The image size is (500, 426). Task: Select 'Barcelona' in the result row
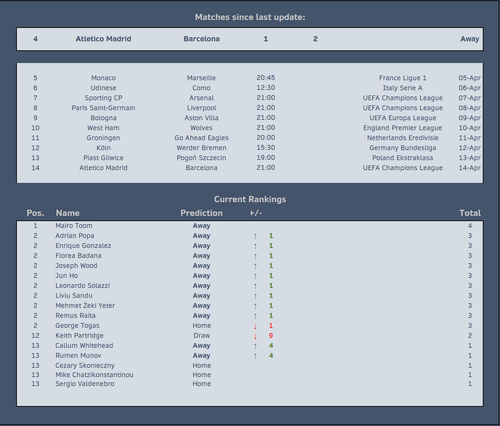201,39
